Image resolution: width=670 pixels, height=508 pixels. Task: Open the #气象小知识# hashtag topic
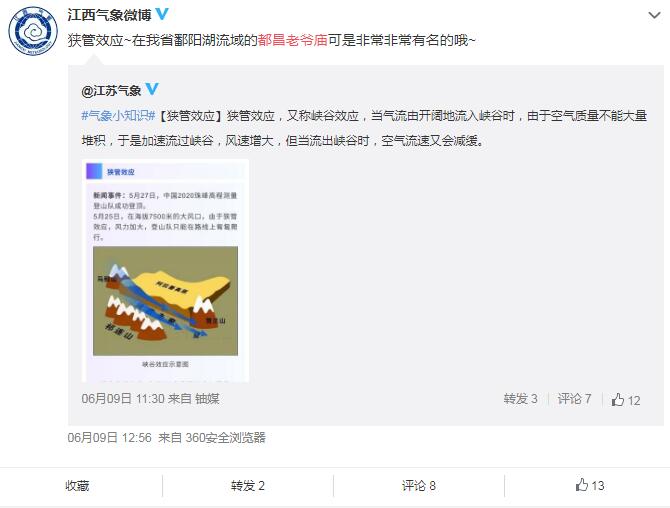pos(118,115)
